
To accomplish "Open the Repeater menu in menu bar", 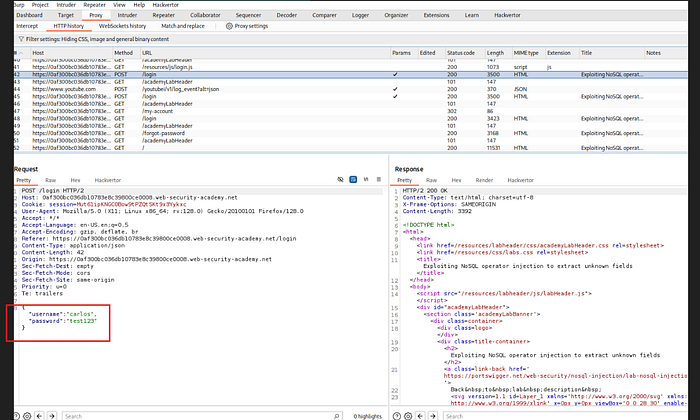I will pyautogui.click(x=95, y=5).
